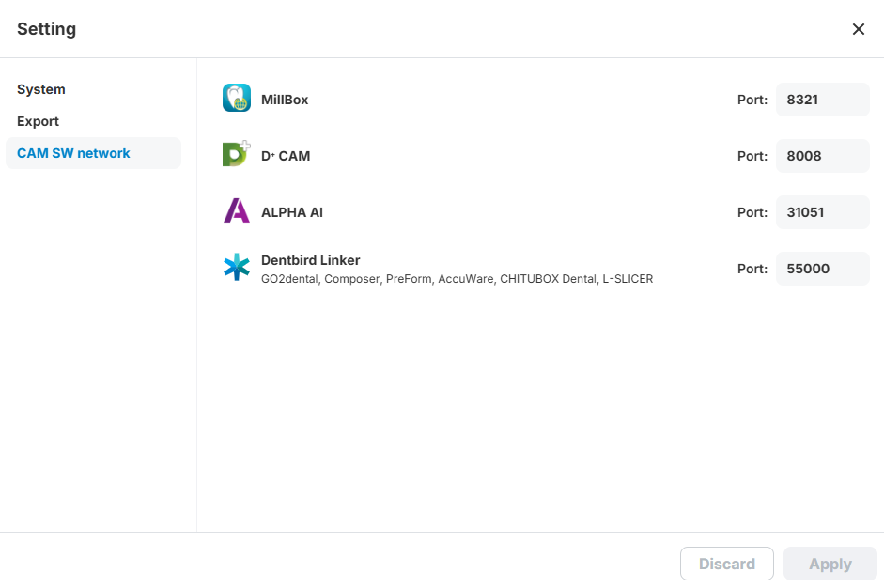
Task: Open the System settings section
Action: coord(41,89)
